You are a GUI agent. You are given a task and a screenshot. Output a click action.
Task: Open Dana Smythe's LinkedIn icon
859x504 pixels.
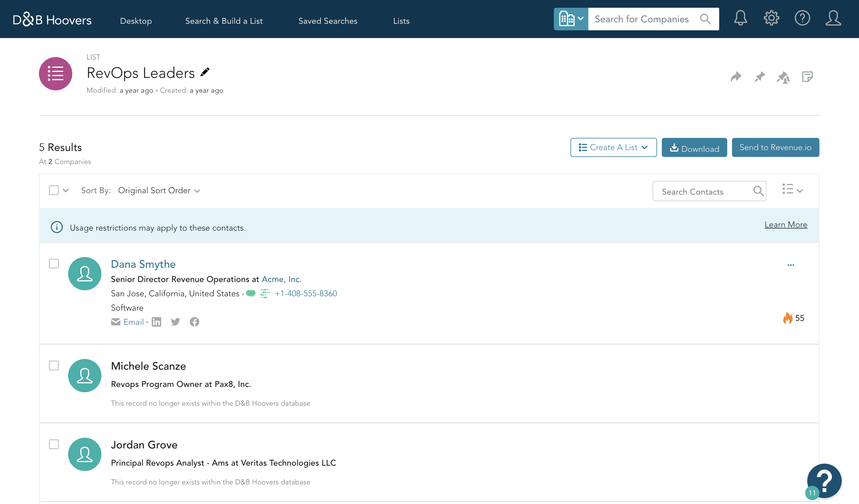coord(156,322)
